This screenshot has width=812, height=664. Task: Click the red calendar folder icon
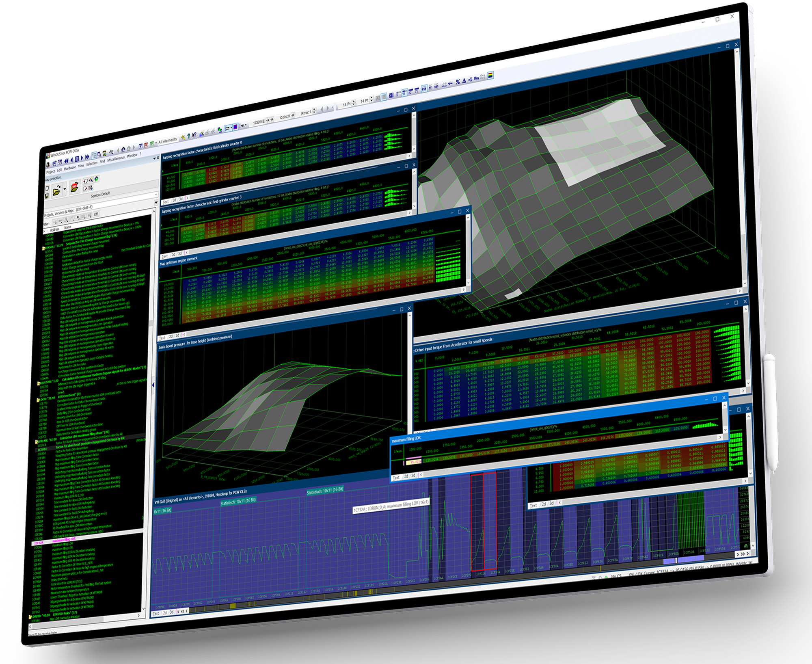(74, 188)
